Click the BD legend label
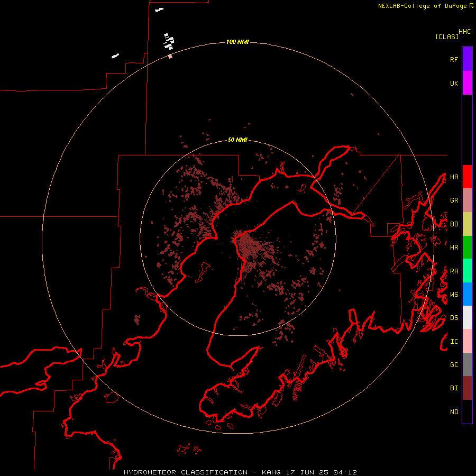 pos(454,224)
